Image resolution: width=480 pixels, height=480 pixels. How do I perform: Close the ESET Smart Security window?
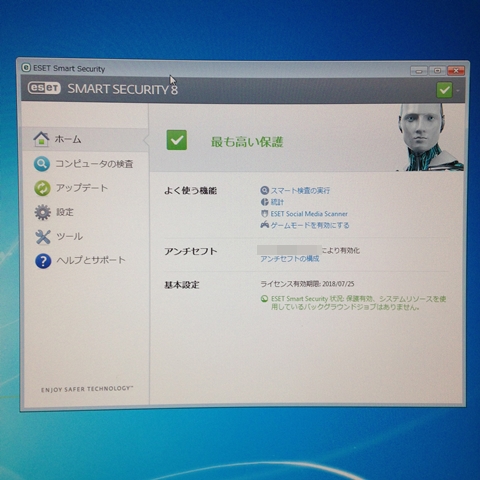tap(456, 71)
